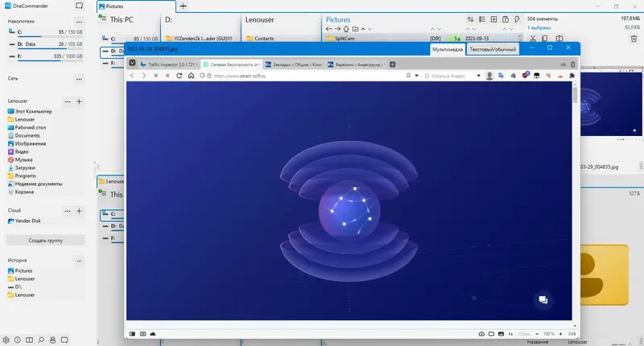The height and width of the screenshot is (346, 644).
Task: Switch to the Мультимедиа preview tab
Action: coord(448,49)
